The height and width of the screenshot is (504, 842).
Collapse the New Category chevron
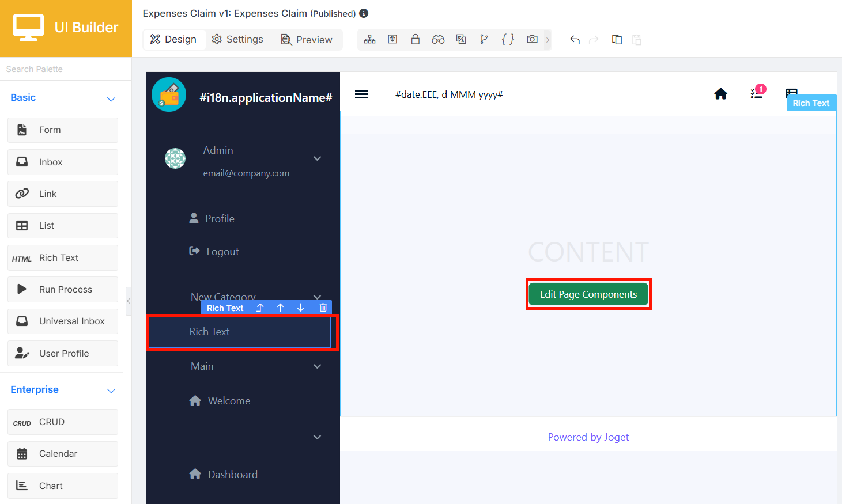click(x=317, y=297)
